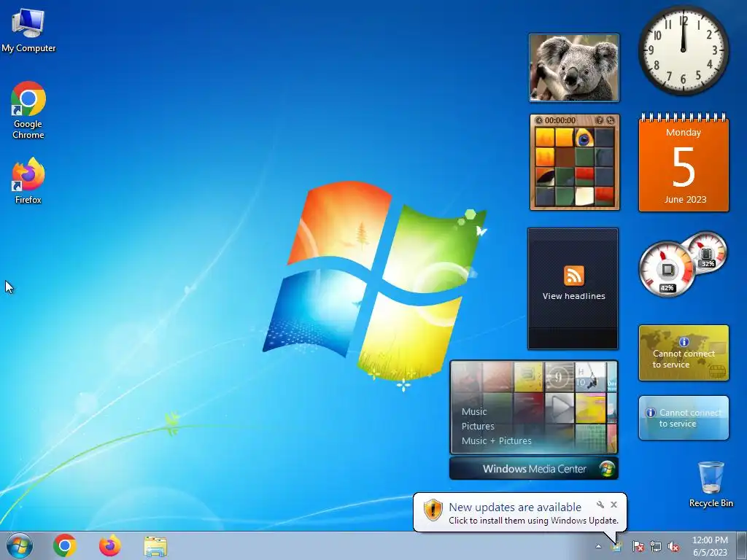Open the Action Center flag icon
Screen dimensions: 747x560
click(x=638, y=546)
